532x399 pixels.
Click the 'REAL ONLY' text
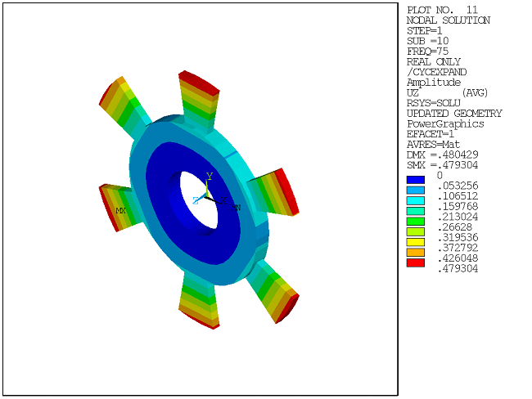(x=434, y=61)
